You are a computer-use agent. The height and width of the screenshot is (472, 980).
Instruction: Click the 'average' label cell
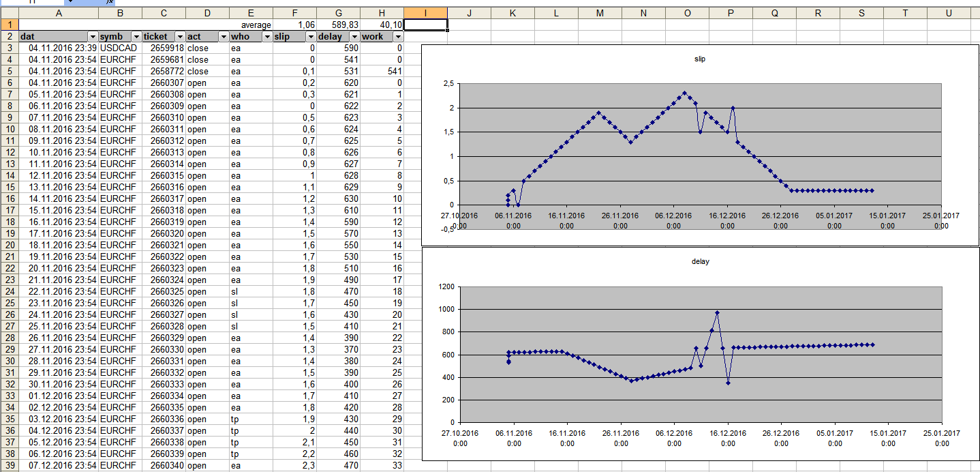point(251,25)
